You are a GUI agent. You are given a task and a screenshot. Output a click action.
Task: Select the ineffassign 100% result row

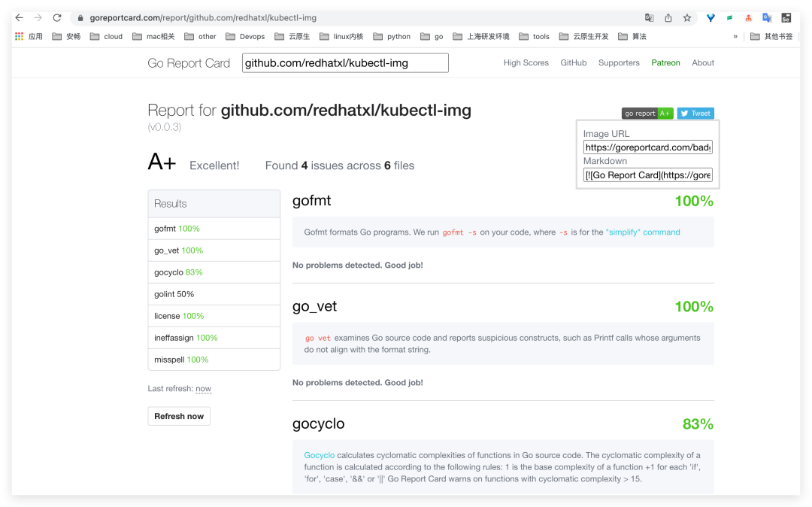coord(214,338)
